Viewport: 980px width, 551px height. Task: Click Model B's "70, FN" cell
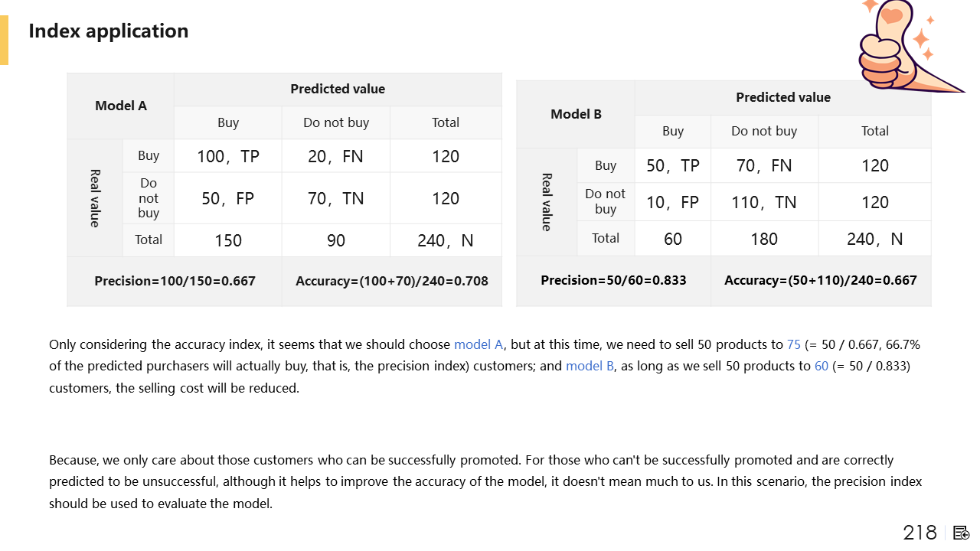click(764, 165)
